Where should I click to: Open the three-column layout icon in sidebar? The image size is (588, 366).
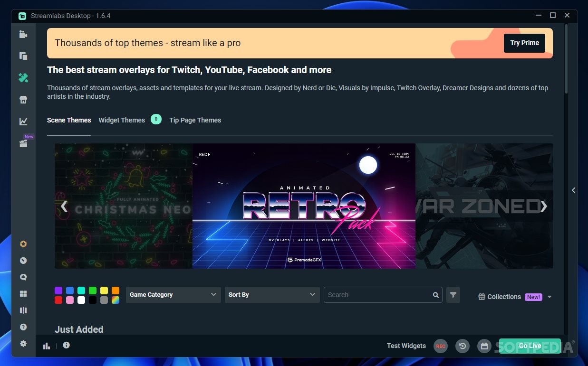pos(23,310)
